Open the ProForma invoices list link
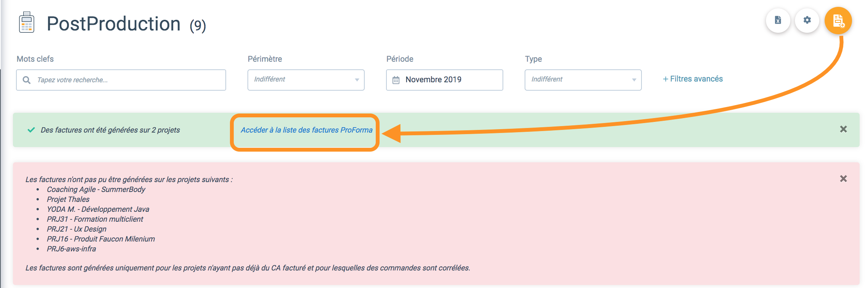Viewport: 868px width, 288px height. pos(306,130)
